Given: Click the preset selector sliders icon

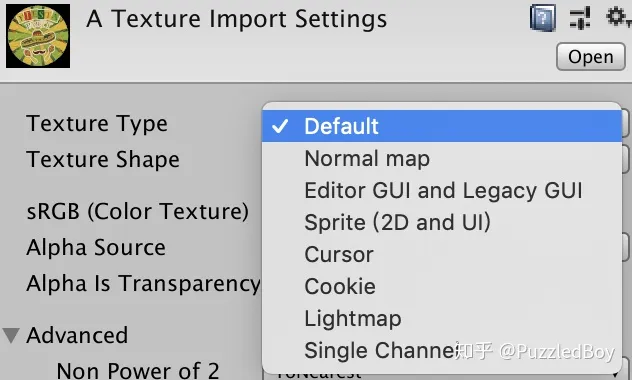Looking at the screenshot, I should pyautogui.click(x=580, y=18).
